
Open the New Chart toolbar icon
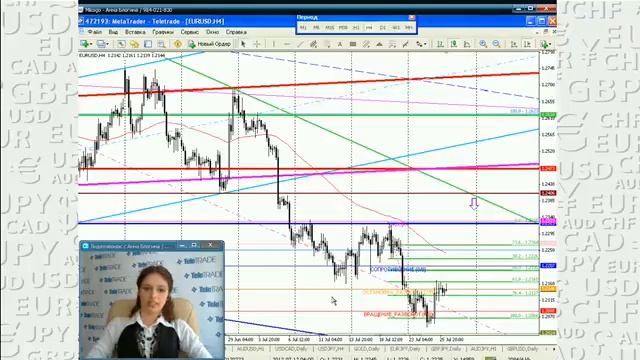tap(84, 44)
